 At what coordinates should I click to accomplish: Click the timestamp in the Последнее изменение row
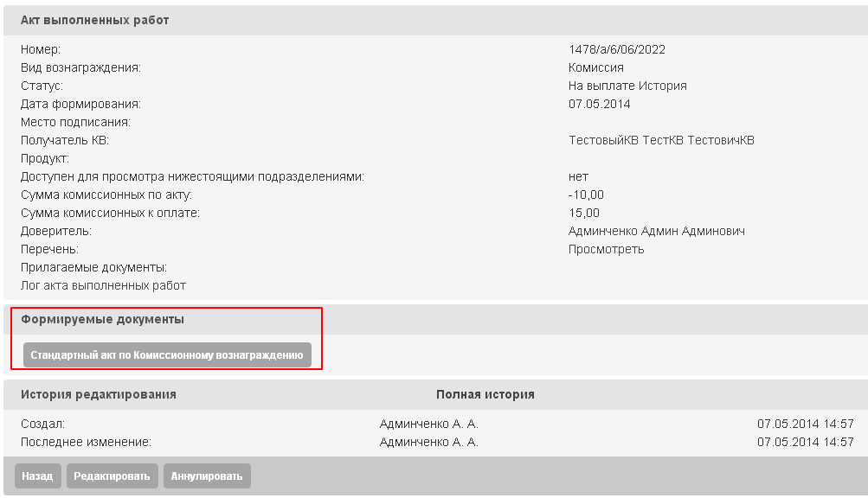click(x=805, y=443)
